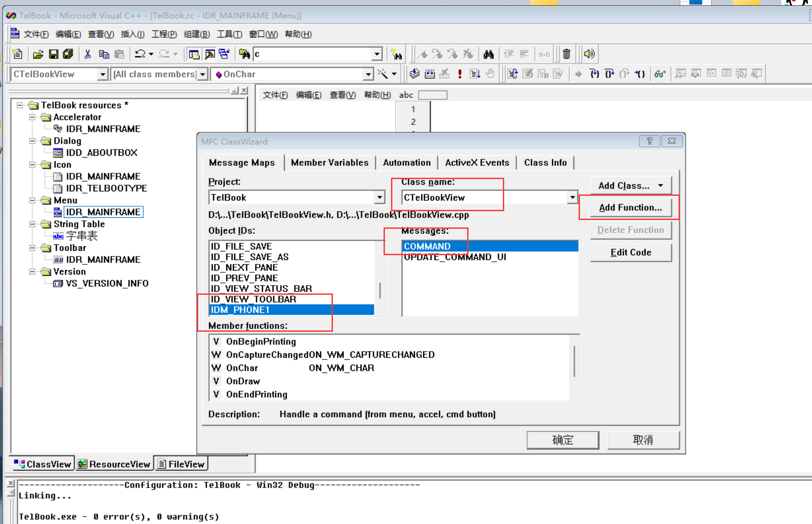Open the WizardBar actions dropdown arrow
This screenshot has height=524, width=812.
point(394,74)
